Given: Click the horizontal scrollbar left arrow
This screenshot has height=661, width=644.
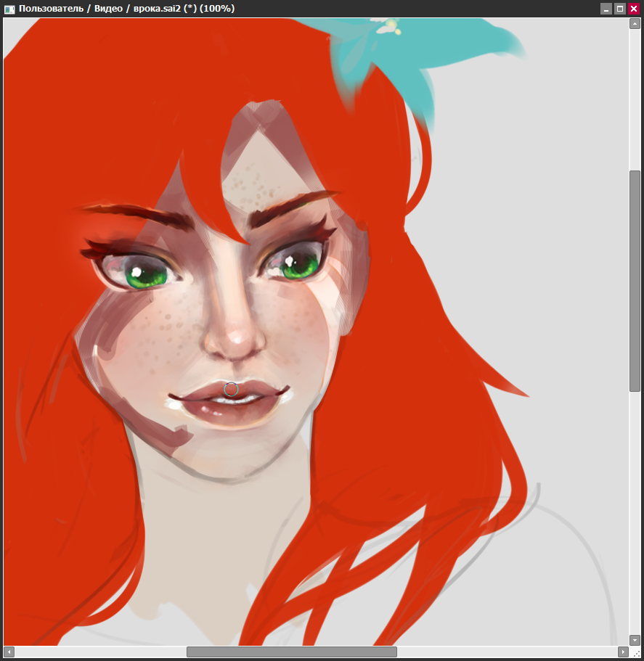Looking at the screenshot, I should pos(9,652).
